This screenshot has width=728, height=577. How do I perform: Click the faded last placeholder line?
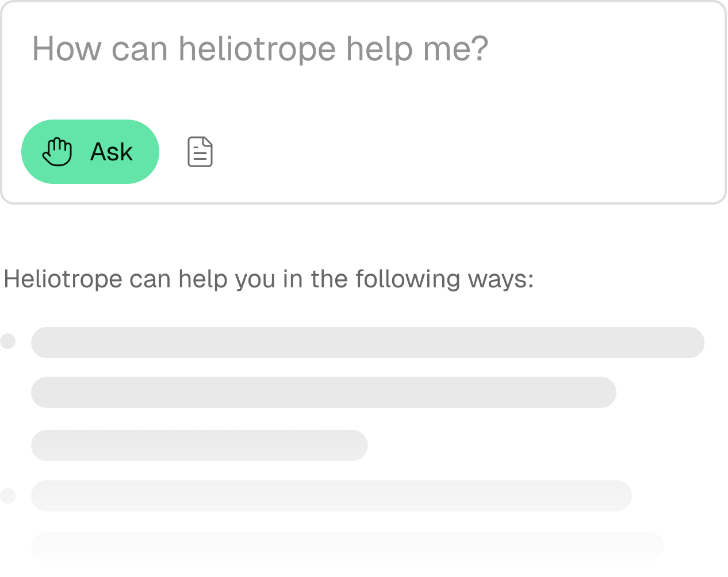click(x=347, y=547)
